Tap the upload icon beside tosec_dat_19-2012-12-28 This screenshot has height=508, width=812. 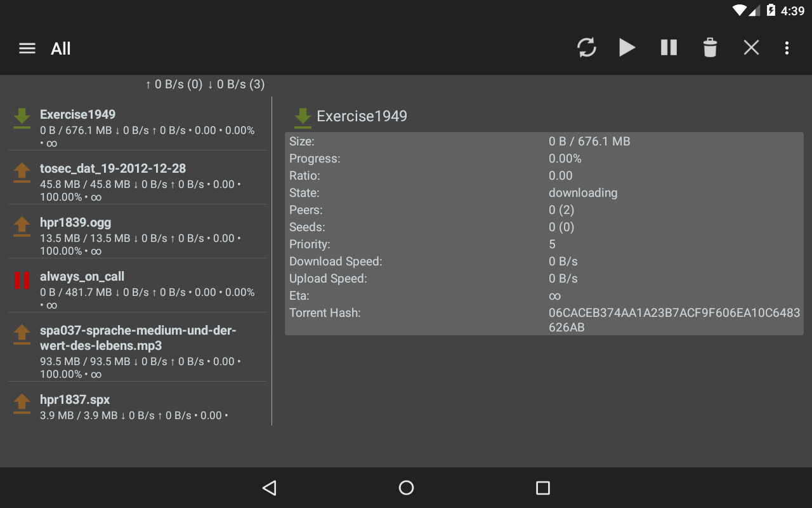tap(22, 173)
